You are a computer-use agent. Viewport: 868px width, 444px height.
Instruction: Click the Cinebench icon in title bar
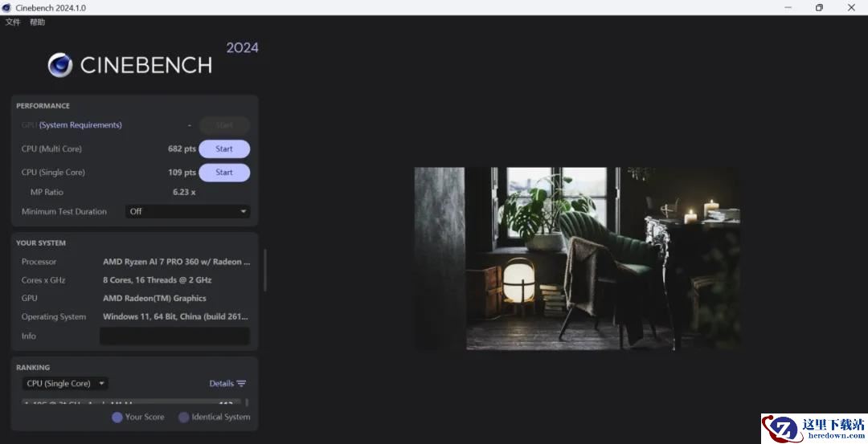[6, 8]
